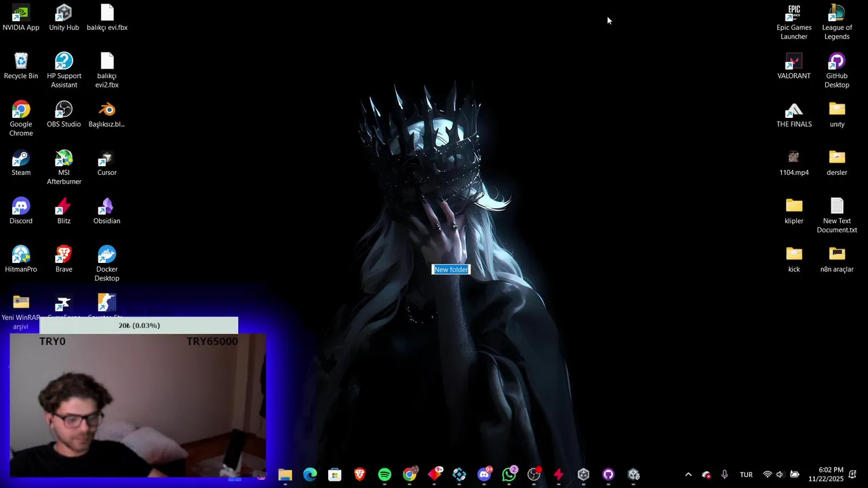Open the clock and calendar flyout

pyautogui.click(x=825, y=474)
